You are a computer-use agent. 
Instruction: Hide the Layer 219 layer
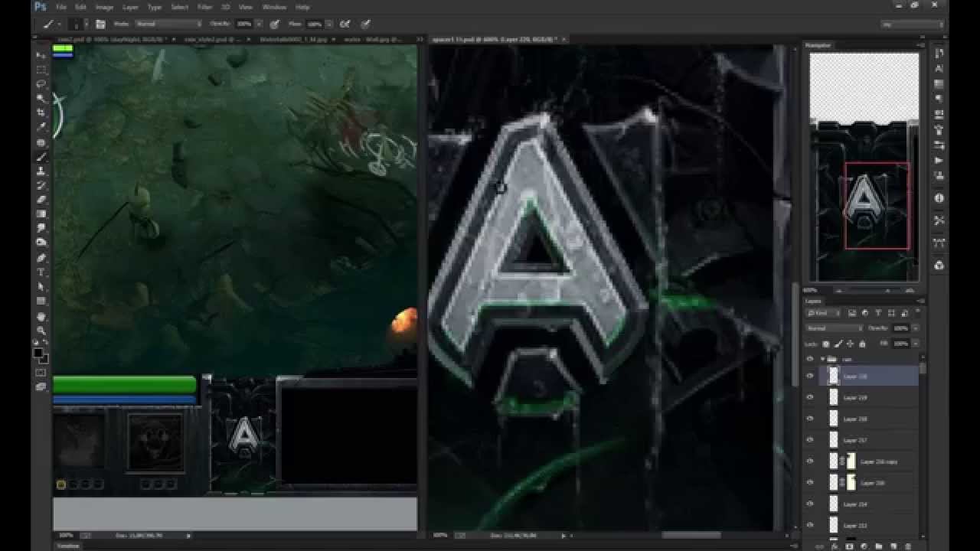pos(810,397)
